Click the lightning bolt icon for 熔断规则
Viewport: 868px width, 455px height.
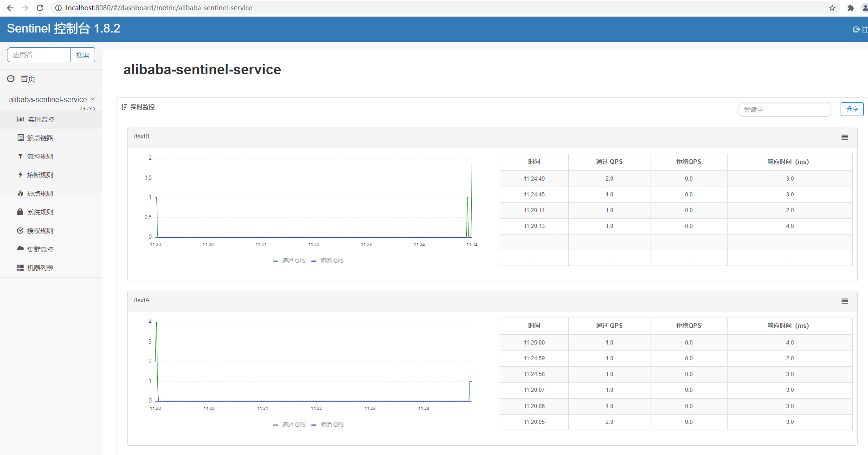coord(20,175)
